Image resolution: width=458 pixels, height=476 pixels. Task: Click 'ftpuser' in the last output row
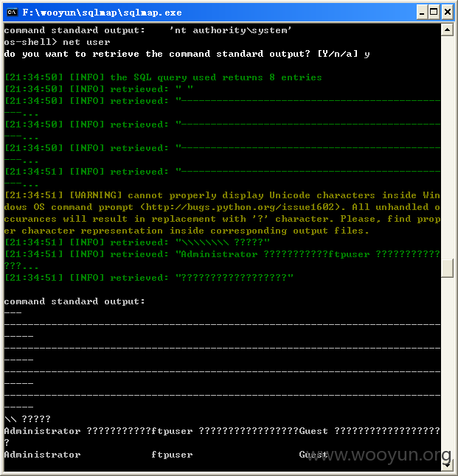click(x=172, y=455)
